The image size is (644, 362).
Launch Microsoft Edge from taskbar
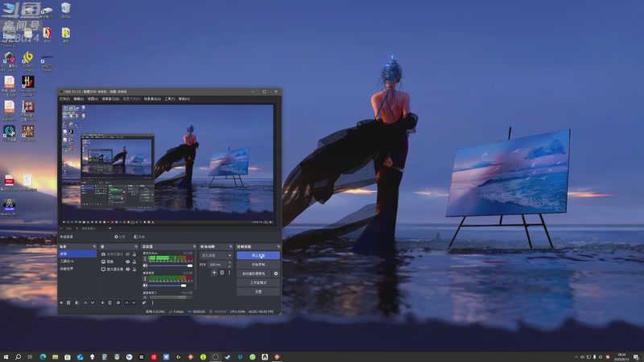click(43, 357)
